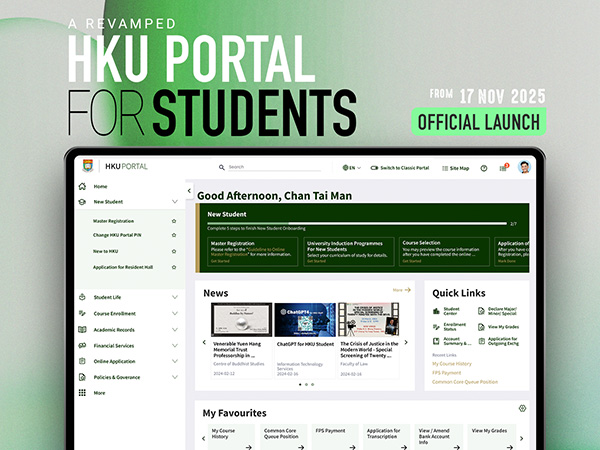Screen dimensions: 600x450
Task: Click the Home icon in sidebar
Action: [x=82, y=186]
